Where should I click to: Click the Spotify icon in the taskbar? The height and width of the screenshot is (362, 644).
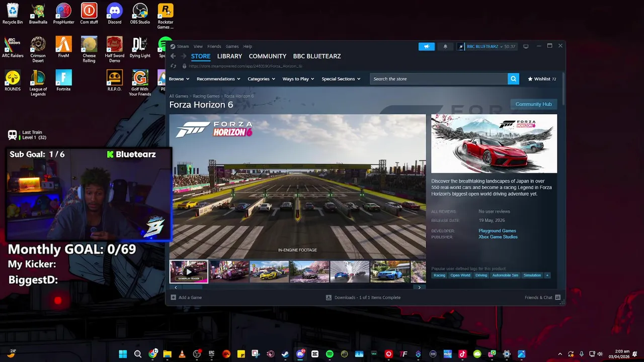pos(330,354)
